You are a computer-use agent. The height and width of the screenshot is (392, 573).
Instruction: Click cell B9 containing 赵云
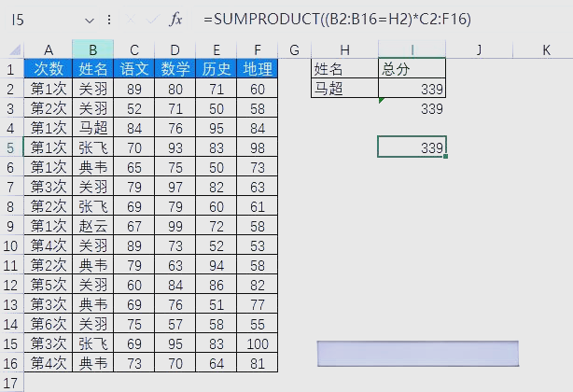point(92,226)
